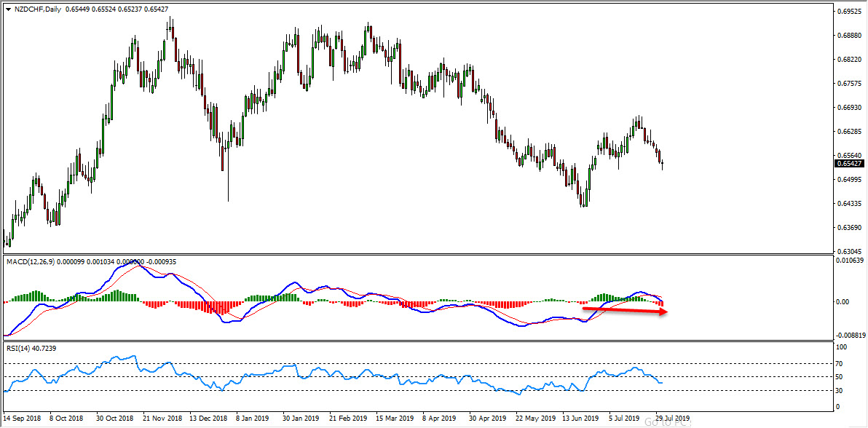868x428 pixels.
Task: Click the 14 Sep 2018 date label
Action: 20,419
